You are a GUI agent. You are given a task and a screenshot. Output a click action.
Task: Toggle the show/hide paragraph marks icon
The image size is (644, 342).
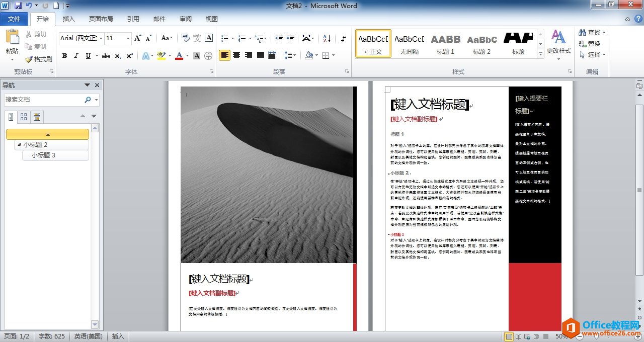344,39
